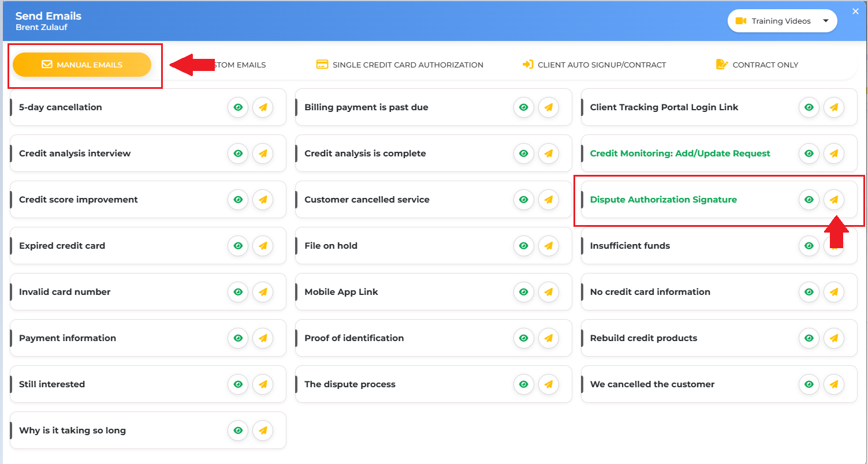Click send icon for Mobile App Link

tap(549, 292)
